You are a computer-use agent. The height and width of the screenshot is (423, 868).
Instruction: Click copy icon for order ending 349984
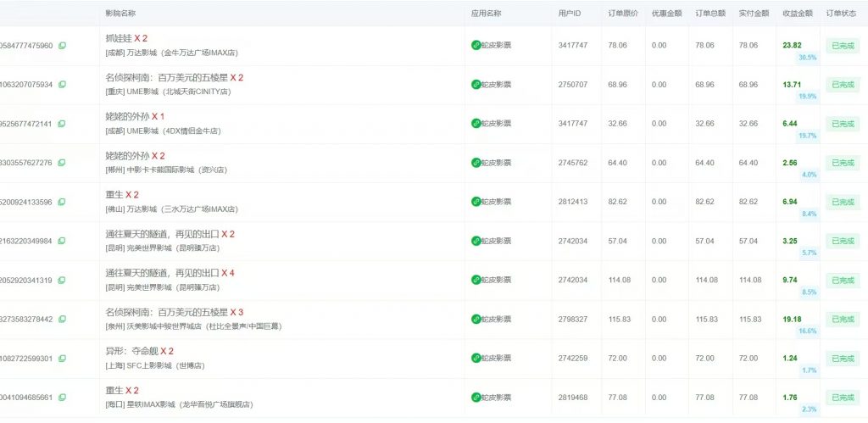point(62,241)
